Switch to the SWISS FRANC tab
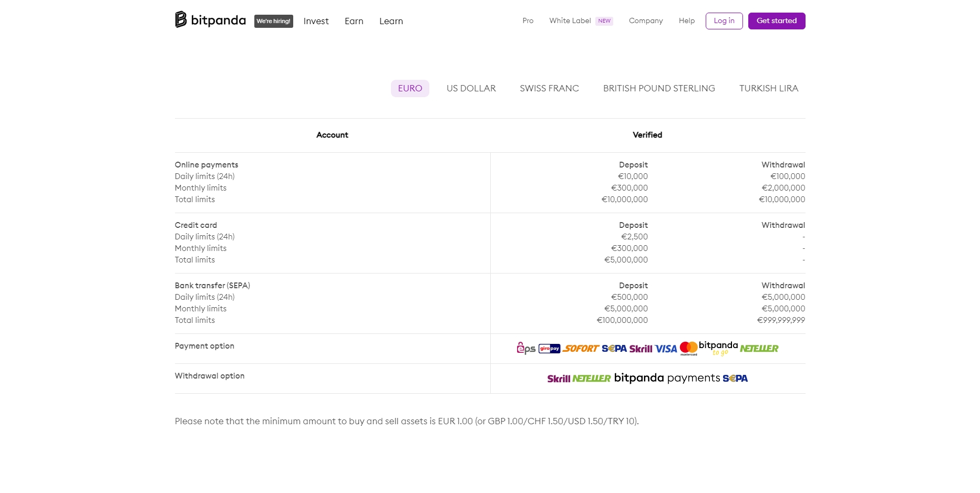 tap(549, 88)
